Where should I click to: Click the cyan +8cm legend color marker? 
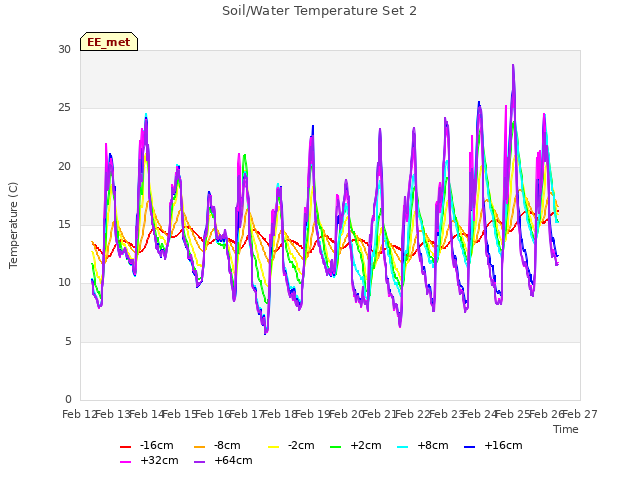[x=402, y=447]
